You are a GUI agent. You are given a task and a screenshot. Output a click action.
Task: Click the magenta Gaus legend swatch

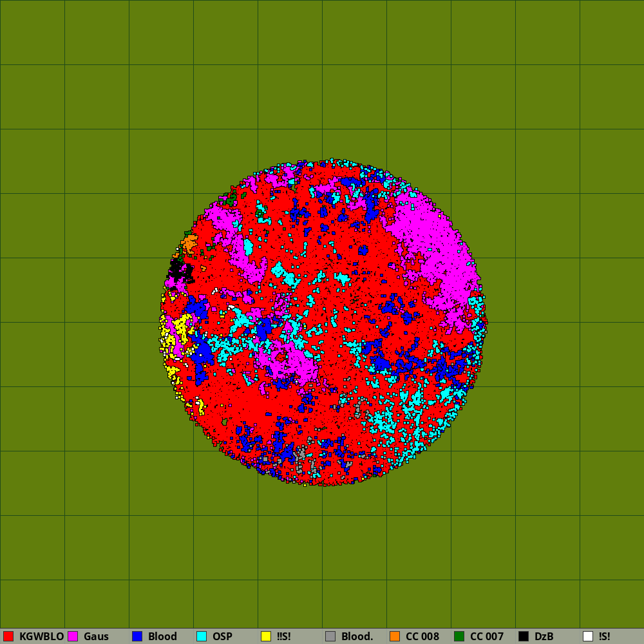coord(73,636)
